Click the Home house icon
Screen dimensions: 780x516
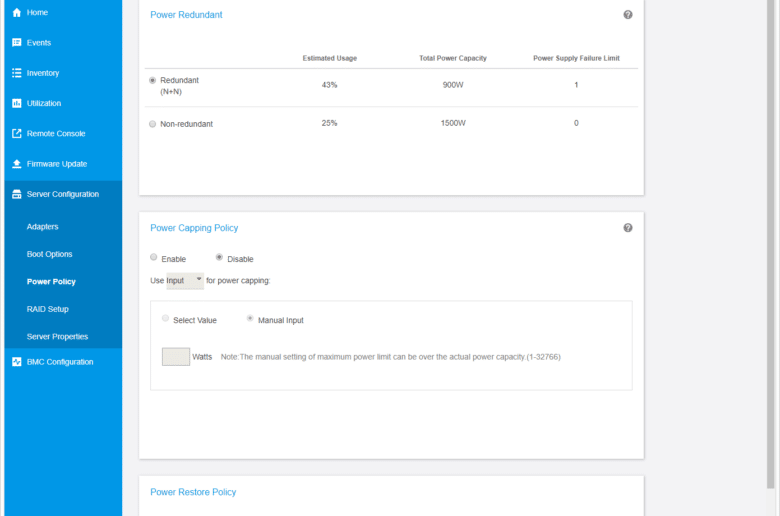point(17,12)
